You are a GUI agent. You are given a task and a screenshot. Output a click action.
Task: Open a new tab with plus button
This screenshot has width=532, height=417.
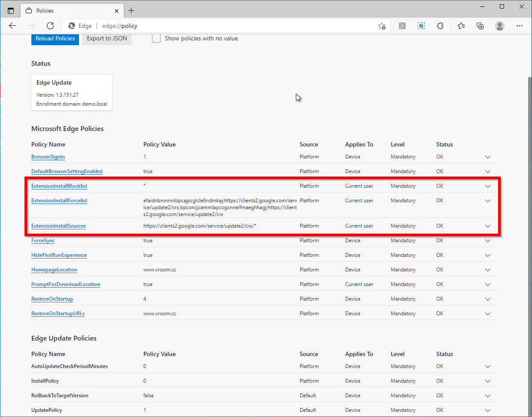pos(131,11)
